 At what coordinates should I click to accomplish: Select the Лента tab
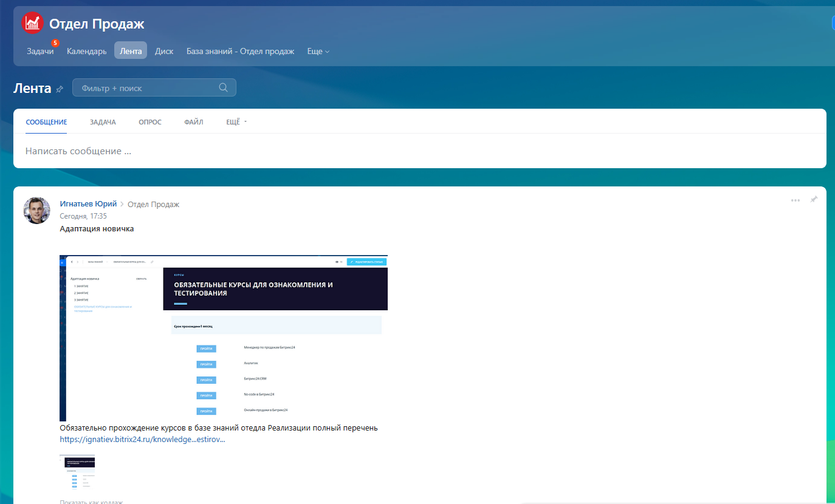(x=131, y=51)
